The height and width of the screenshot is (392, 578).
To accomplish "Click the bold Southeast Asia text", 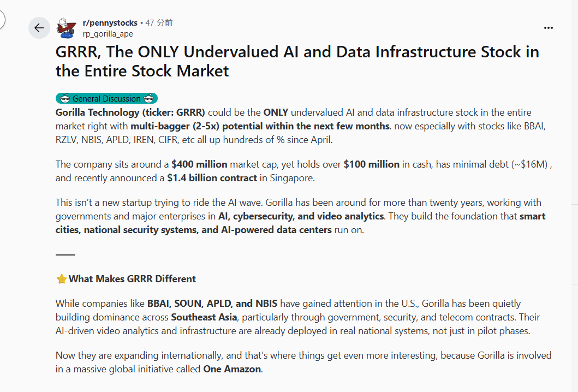I will pos(204,317).
